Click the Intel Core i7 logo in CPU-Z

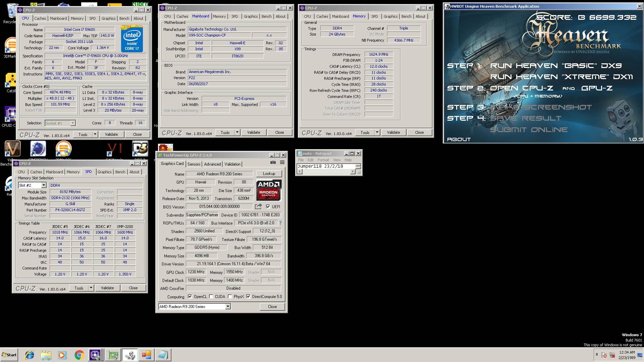tap(132, 39)
